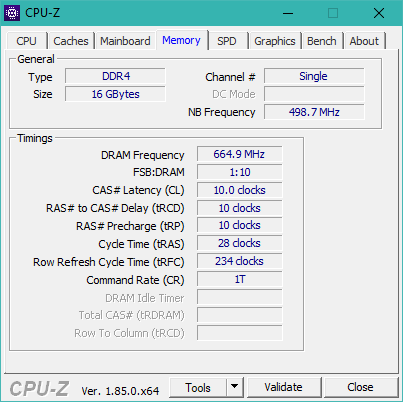Click the Validate button
The image size is (403, 402).
[x=284, y=387]
